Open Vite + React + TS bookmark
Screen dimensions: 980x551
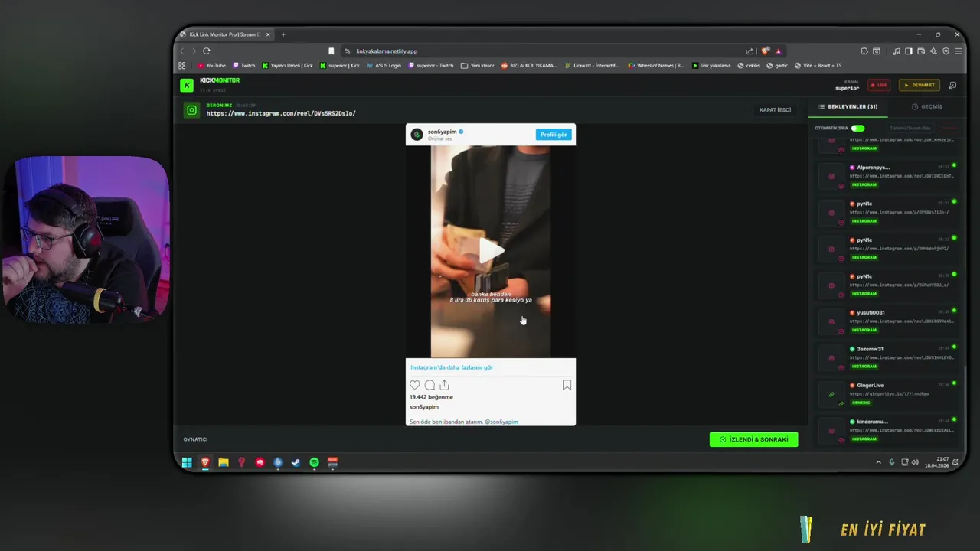coord(818,66)
